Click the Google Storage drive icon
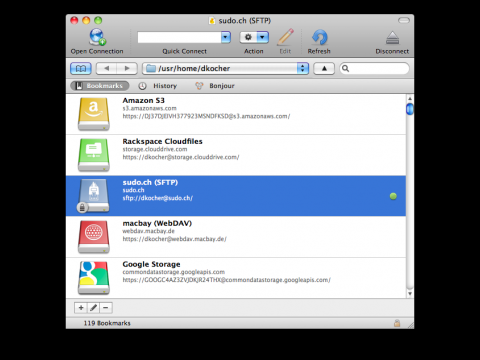Screen dimensions: 480x360 (94, 278)
